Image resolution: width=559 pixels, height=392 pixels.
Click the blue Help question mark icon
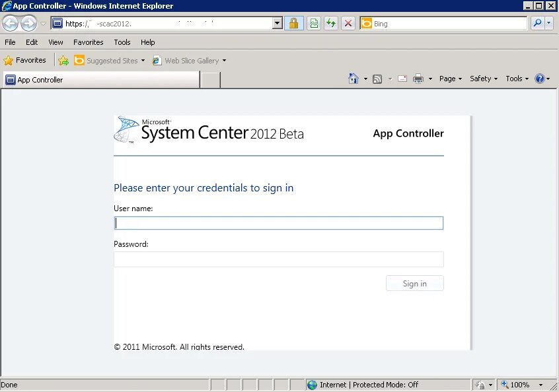click(540, 79)
